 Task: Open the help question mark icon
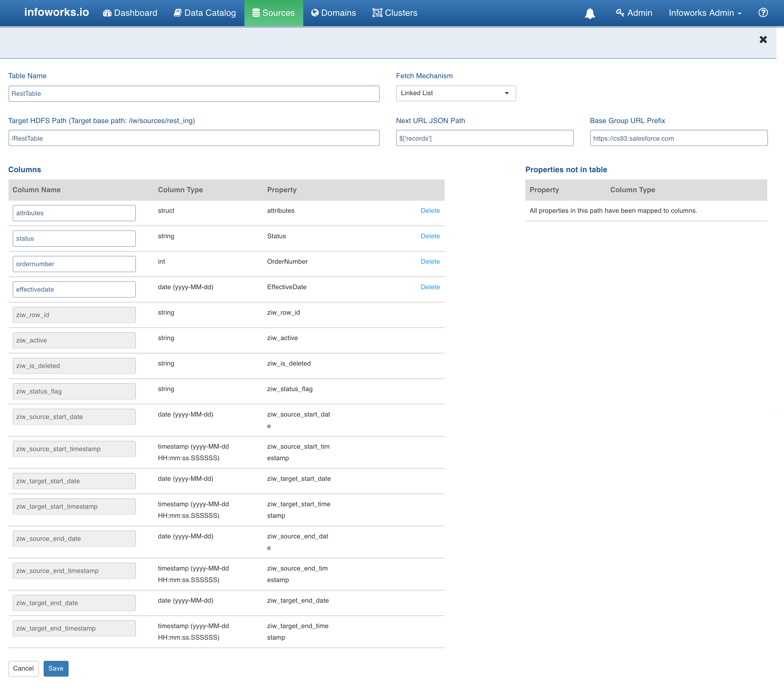pos(763,13)
